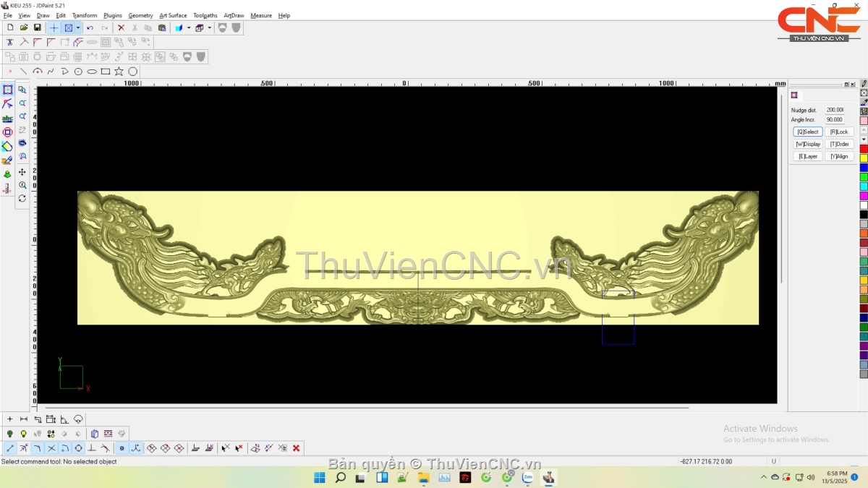This screenshot has width=868, height=488.
Task: Pick the magenta color swatch in palette
Action: (864, 196)
